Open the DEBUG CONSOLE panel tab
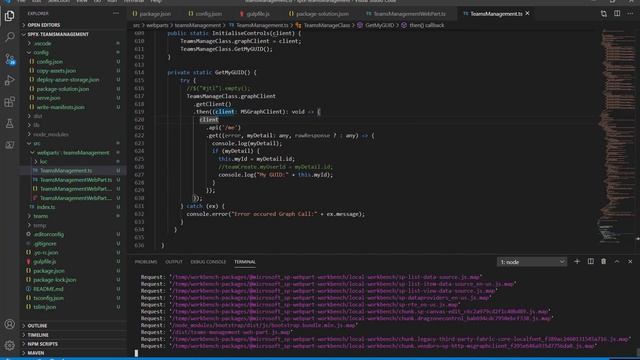Image resolution: width=640 pixels, height=360 pixels. (208, 262)
